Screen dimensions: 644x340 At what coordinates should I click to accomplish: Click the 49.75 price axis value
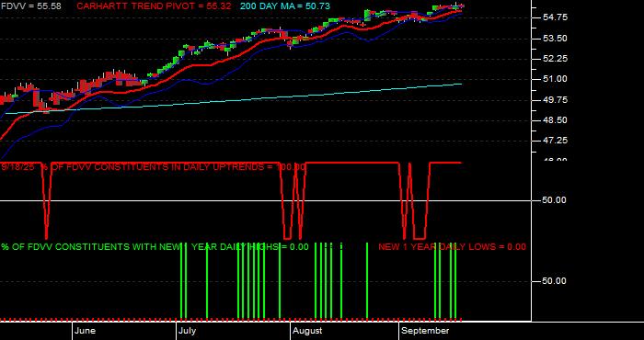pyautogui.click(x=556, y=99)
